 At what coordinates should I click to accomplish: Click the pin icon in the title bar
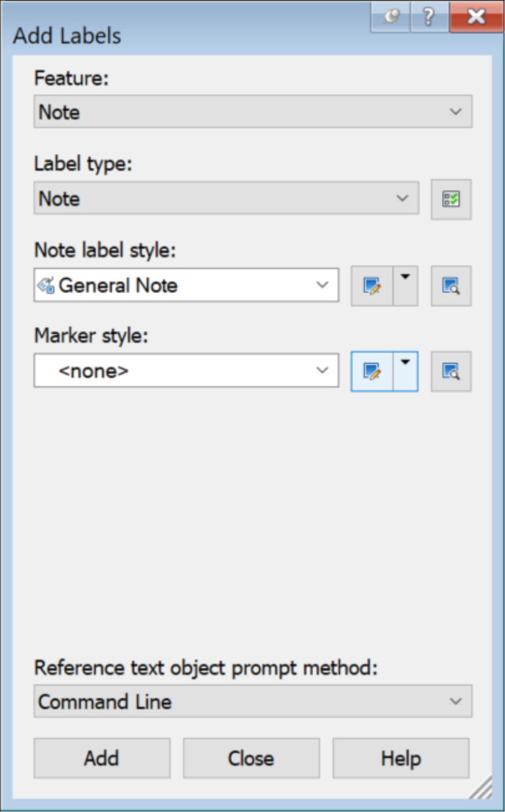tap(391, 18)
